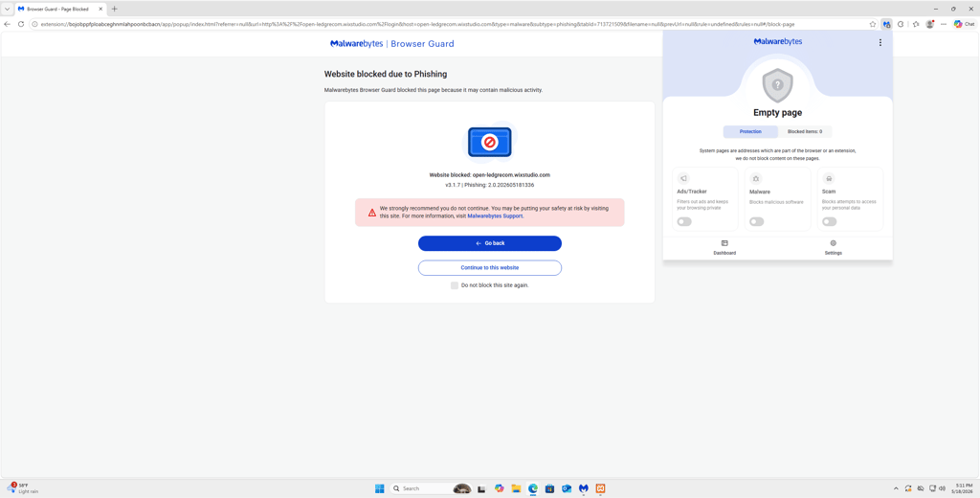This screenshot has height=498, width=980.
Task: Toggle the Malware protection switch
Action: point(757,221)
